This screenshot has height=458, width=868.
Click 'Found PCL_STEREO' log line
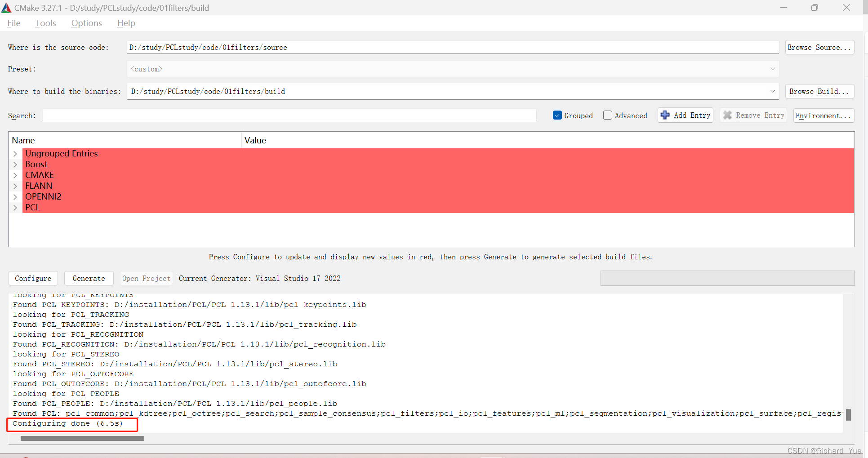tap(175, 364)
